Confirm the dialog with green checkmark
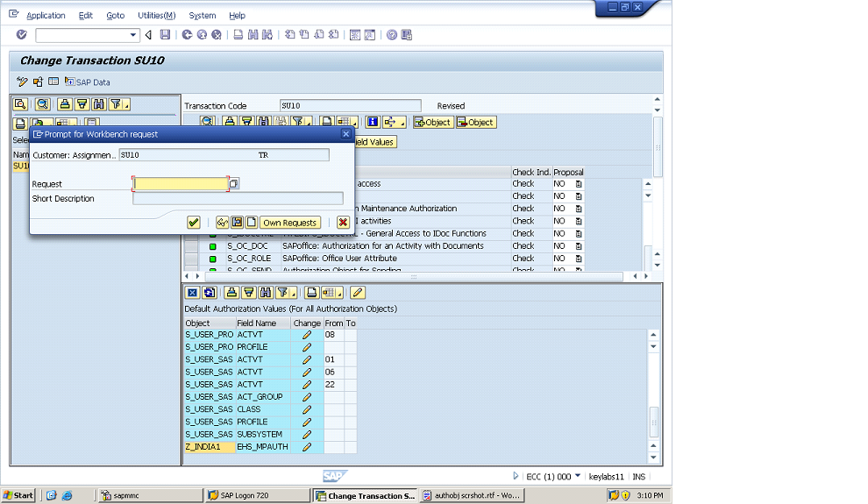Screen dimensions: 868x504 coord(193,223)
